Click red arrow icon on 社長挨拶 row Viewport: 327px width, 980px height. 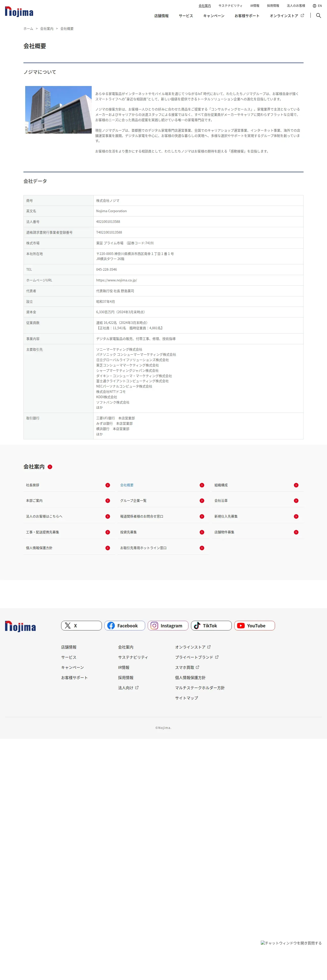coord(108,485)
